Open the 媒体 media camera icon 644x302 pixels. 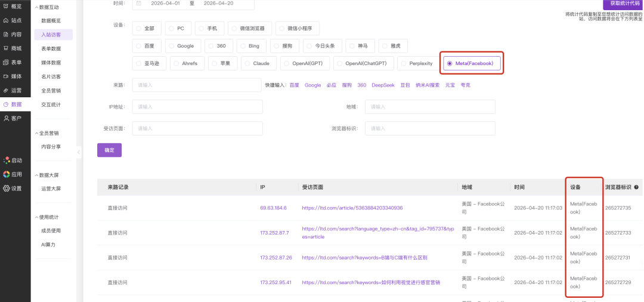[6, 76]
